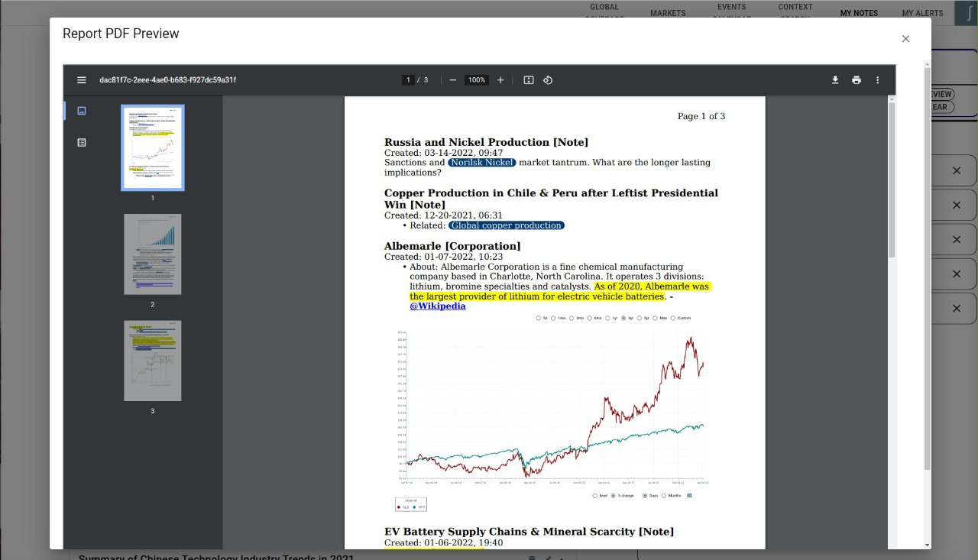Screen dimensions: 978x560
Task: Rotate the document counterclockwise
Action: pyautogui.click(x=548, y=80)
